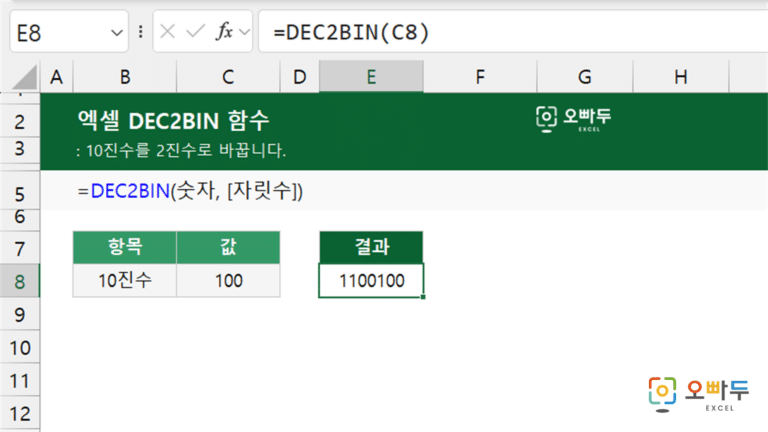Click the cell containing '10진수'

[x=125, y=281]
